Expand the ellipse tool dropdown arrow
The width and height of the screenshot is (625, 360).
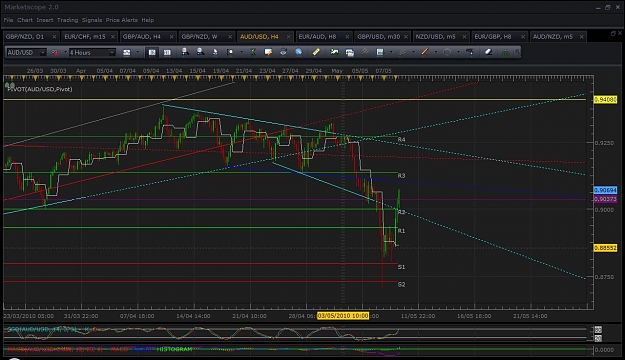point(458,52)
